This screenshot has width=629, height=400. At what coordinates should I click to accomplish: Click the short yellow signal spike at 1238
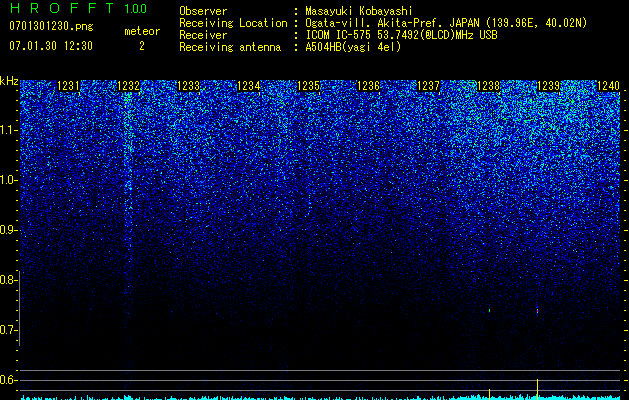click(x=489, y=393)
